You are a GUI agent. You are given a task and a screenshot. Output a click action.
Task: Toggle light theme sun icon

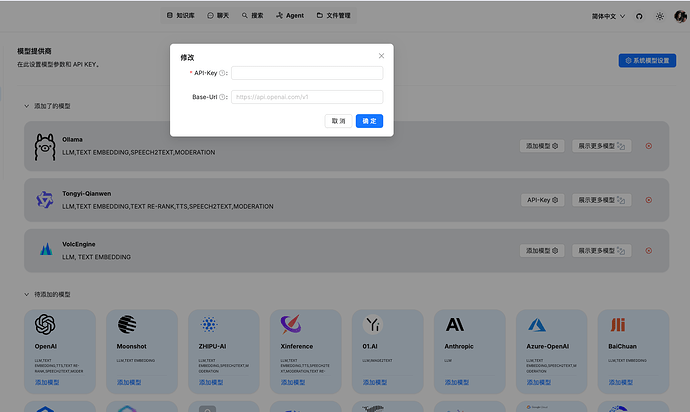[660, 16]
